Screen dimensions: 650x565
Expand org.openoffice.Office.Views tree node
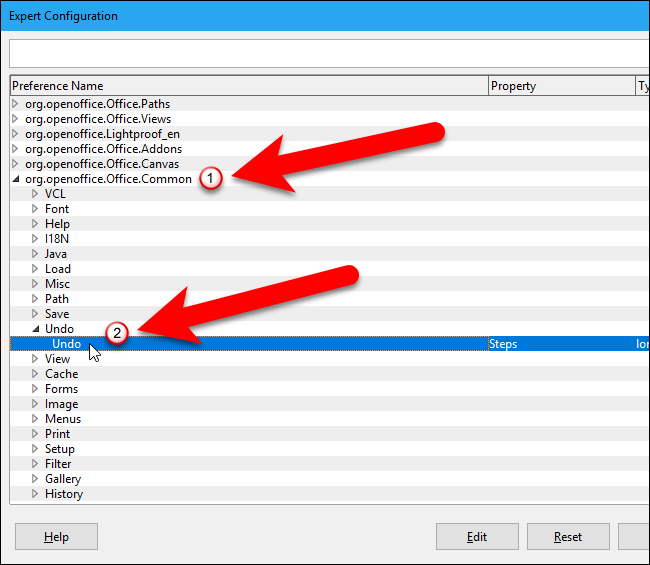(x=15, y=119)
